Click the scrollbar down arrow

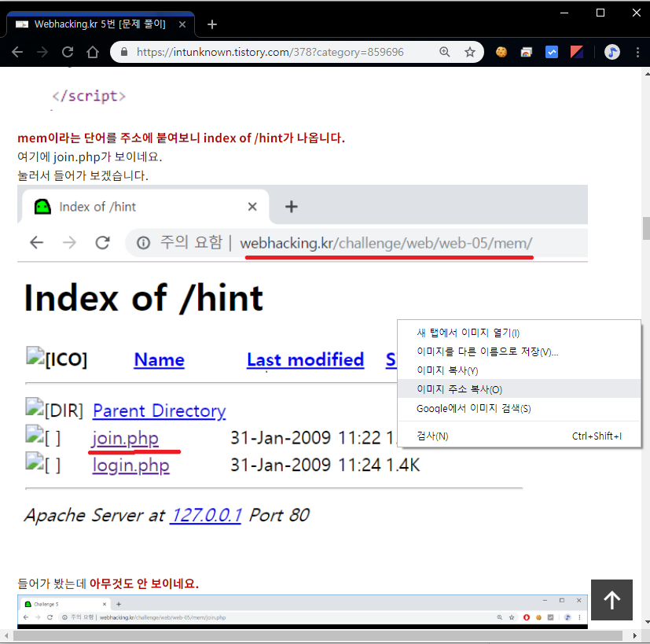(646, 622)
